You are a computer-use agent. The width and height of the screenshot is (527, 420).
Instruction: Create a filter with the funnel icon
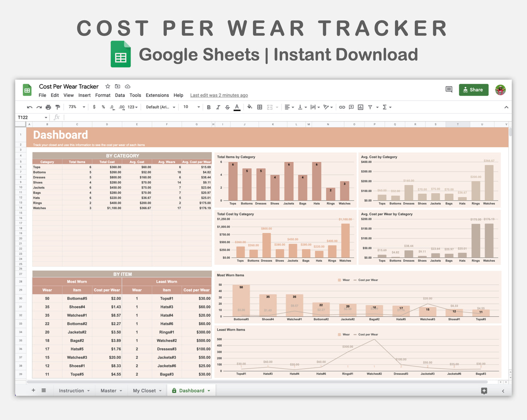point(370,107)
